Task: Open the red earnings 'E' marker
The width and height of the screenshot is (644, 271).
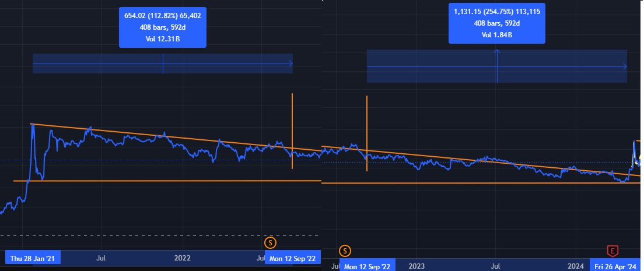Action: pyautogui.click(x=612, y=251)
